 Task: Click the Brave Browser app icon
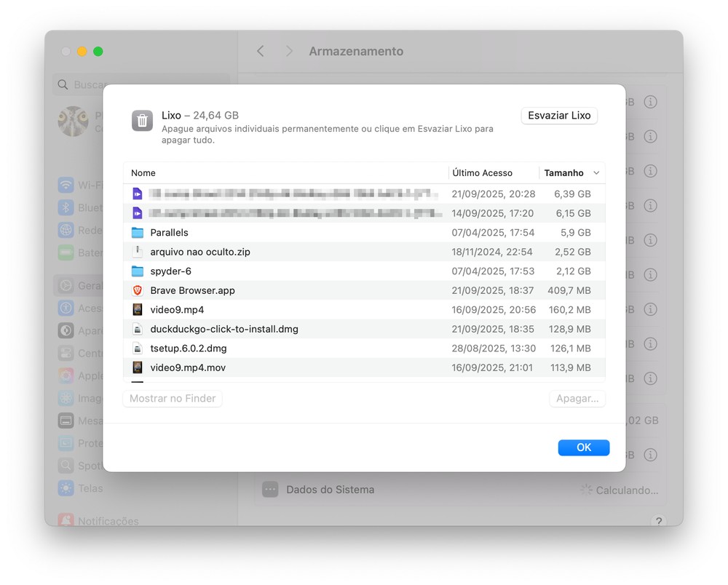coord(138,290)
